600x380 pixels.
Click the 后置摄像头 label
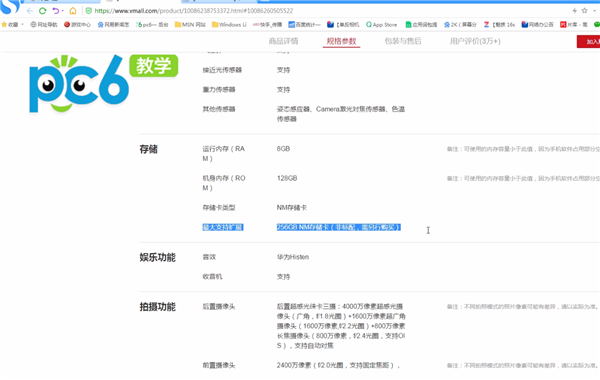(219, 307)
